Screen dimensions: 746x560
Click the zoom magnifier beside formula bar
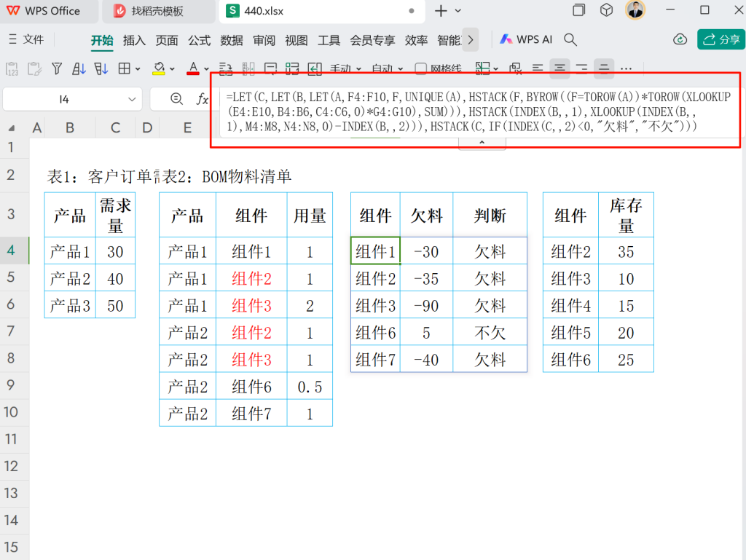[176, 99]
